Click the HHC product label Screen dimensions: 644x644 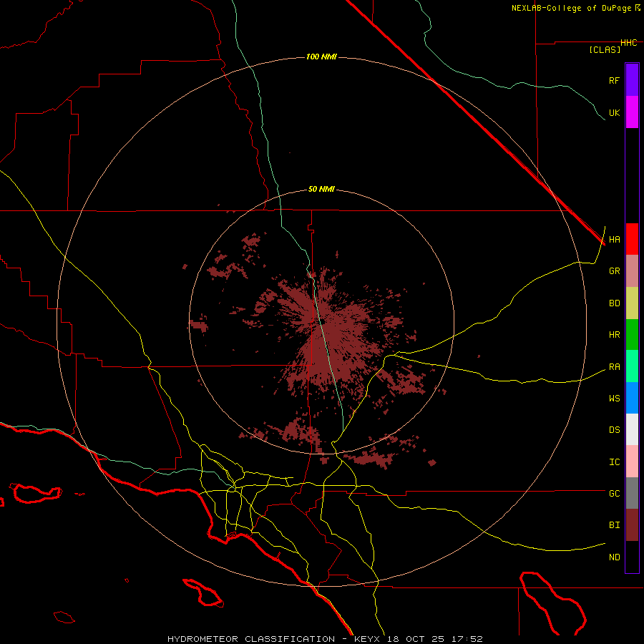tap(629, 43)
